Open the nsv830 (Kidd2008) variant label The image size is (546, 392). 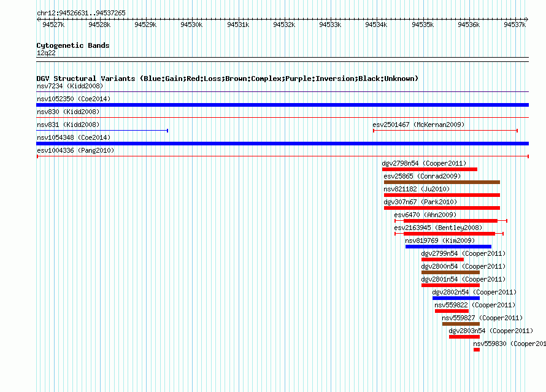pyautogui.click(x=68, y=112)
